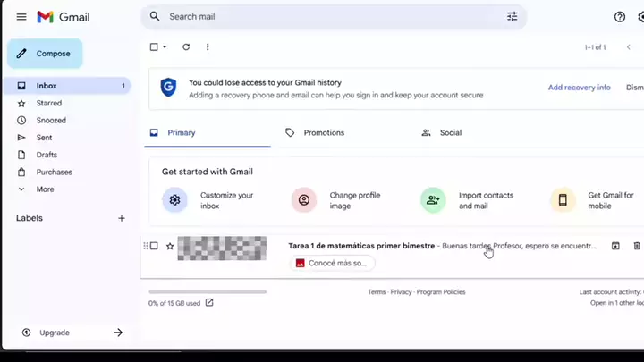
Task: Click the Add recovery info link
Action: (579, 88)
